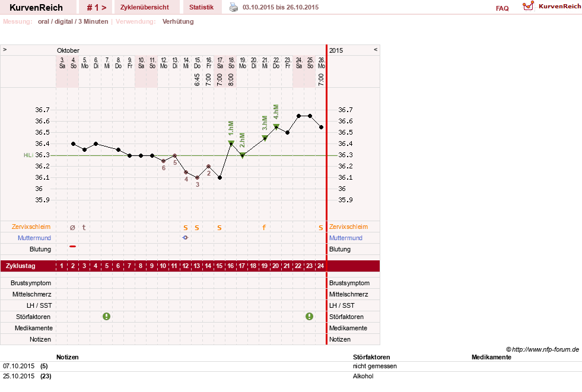Click the Zervixschleim 'S' on cycle day 15
Viewport: 582px width, 392px height.
pos(220,228)
